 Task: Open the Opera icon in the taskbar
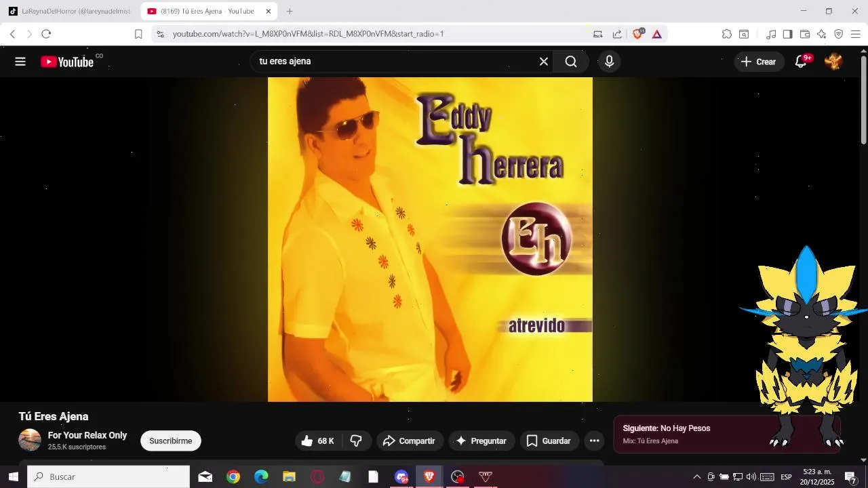tap(317, 477)
